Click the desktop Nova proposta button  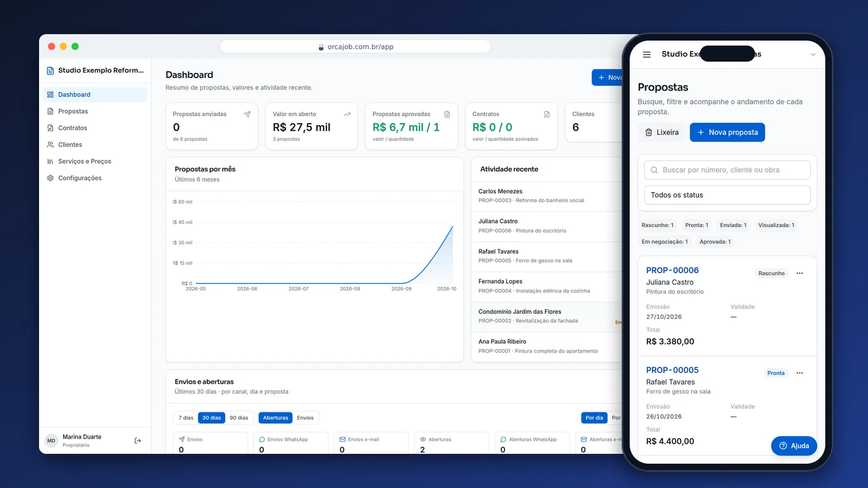tap(608, 78)
